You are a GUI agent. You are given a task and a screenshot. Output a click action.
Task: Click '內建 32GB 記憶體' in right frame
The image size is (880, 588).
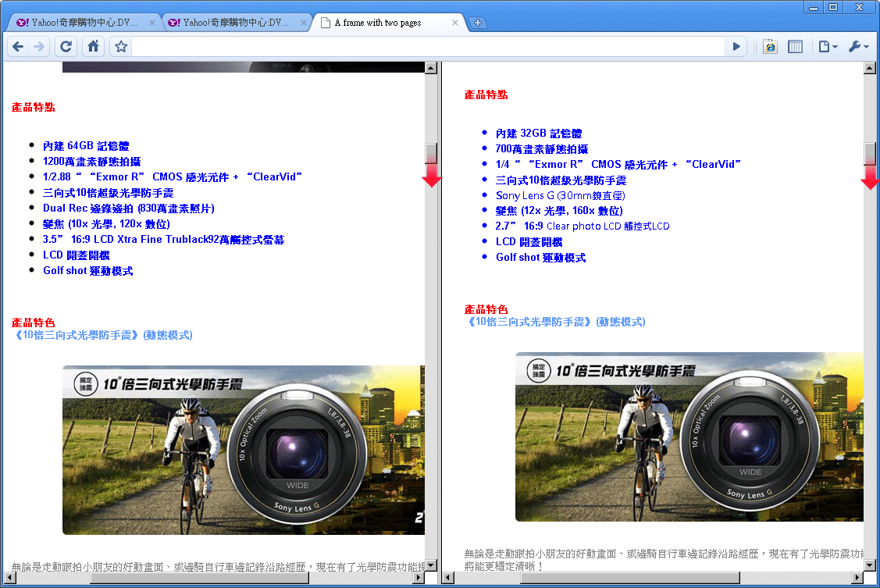[x=539, y=134]
